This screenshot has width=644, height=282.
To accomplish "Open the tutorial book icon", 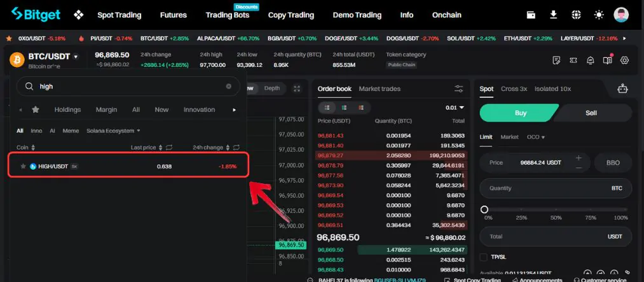I will [x=608, y=60].
